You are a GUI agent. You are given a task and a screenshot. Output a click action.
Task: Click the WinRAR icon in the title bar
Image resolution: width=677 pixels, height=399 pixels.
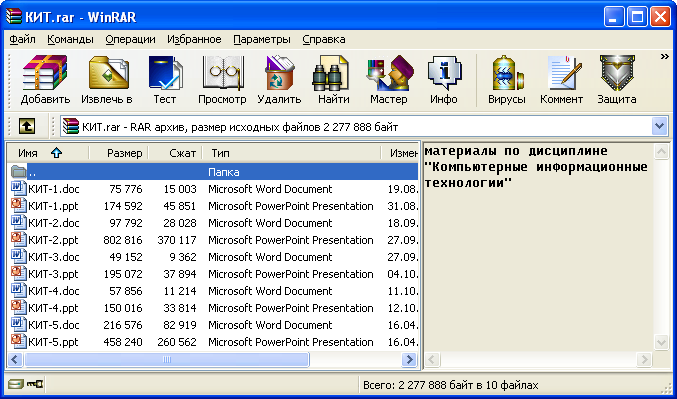pyautogui.click(x=13, y=17)
